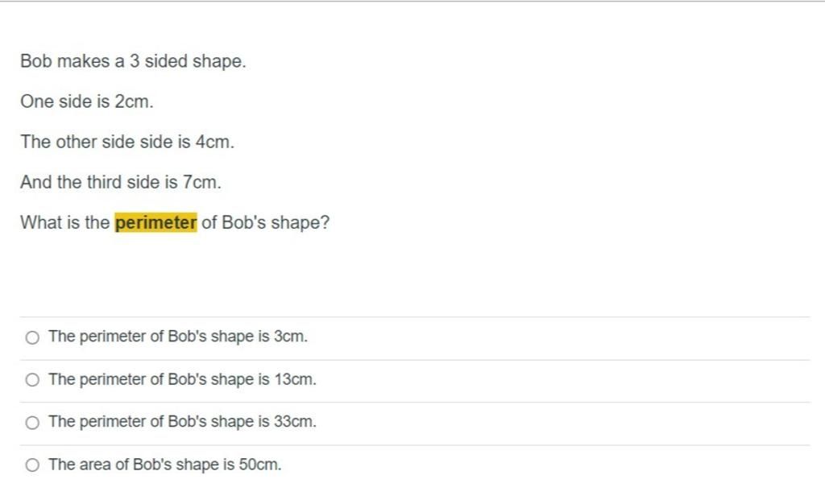Choose the 13cm perimeter radio button
This screenshot has width=825, height=504.
click(32, 380)
